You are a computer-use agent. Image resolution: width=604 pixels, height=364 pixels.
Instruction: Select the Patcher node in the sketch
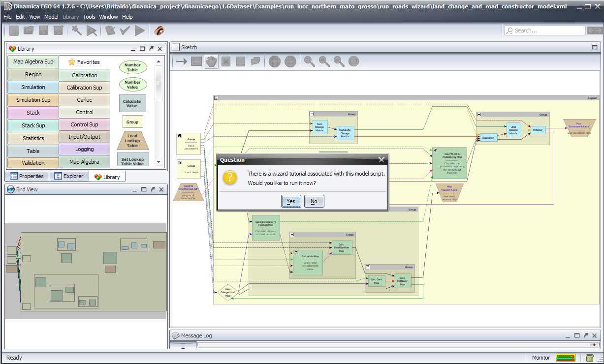click(x=537, y=130)
